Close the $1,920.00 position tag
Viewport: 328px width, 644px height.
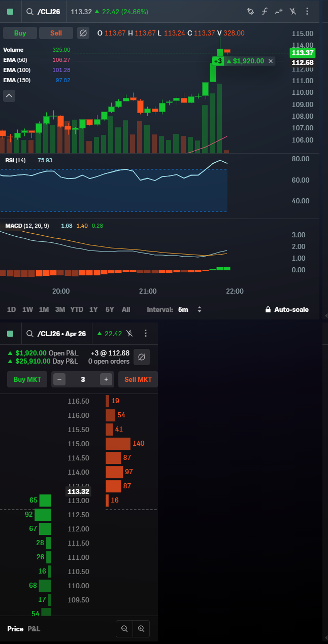pyautogui.click(x=271, y=61)
